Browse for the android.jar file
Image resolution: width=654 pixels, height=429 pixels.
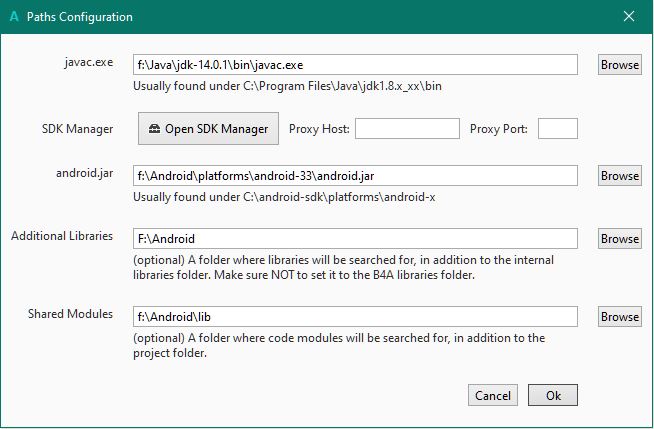[x=619, y=175]
